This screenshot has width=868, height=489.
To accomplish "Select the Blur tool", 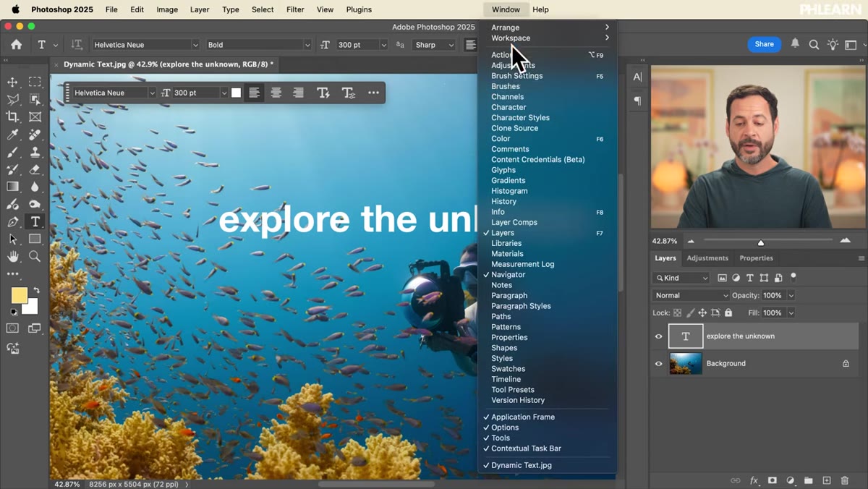I will [x=35, y=187].
